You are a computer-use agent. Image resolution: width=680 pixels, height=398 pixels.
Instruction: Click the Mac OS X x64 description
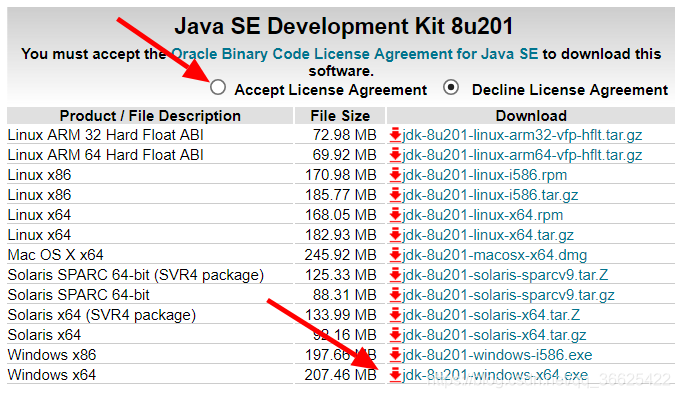[56, 254]
